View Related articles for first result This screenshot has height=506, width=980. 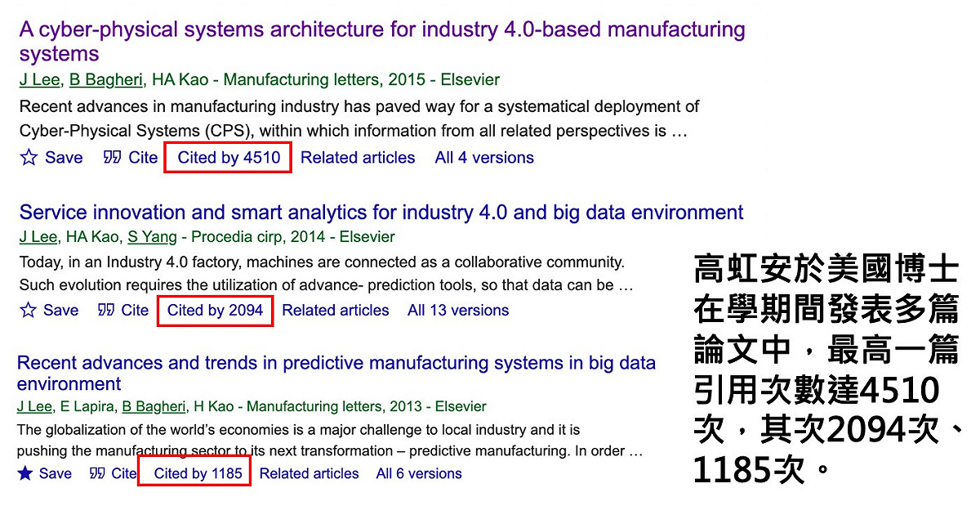[x=358, y=158]
